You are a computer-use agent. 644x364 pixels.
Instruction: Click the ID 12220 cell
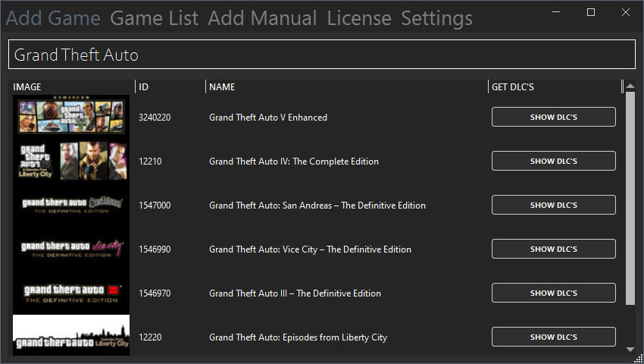150,337
